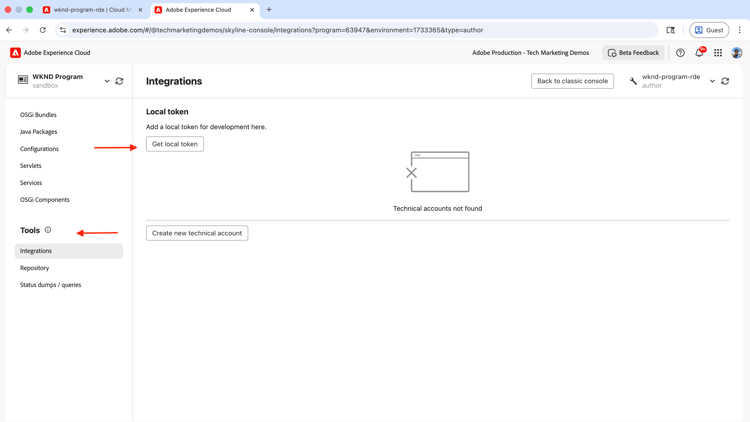Screen dimensions: 750x422
Task: Click Technical accounts not found text
Action: [438, 209]
